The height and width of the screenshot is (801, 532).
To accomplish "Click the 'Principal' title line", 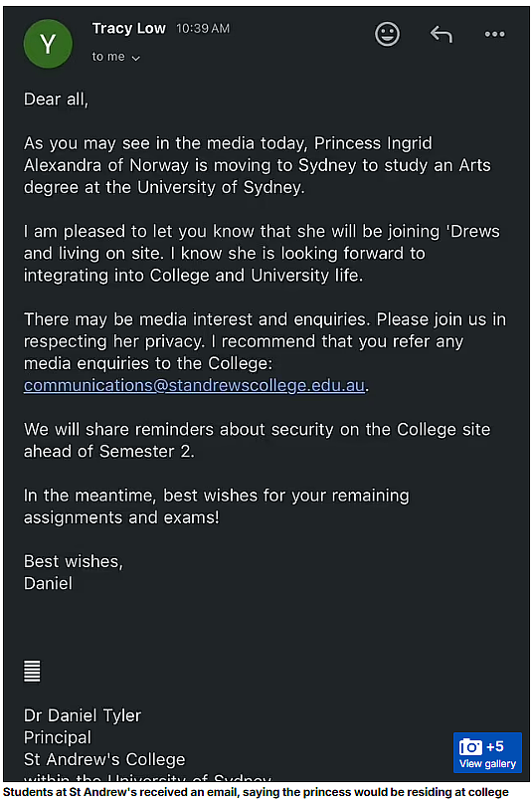I will [x=58, y=737].
